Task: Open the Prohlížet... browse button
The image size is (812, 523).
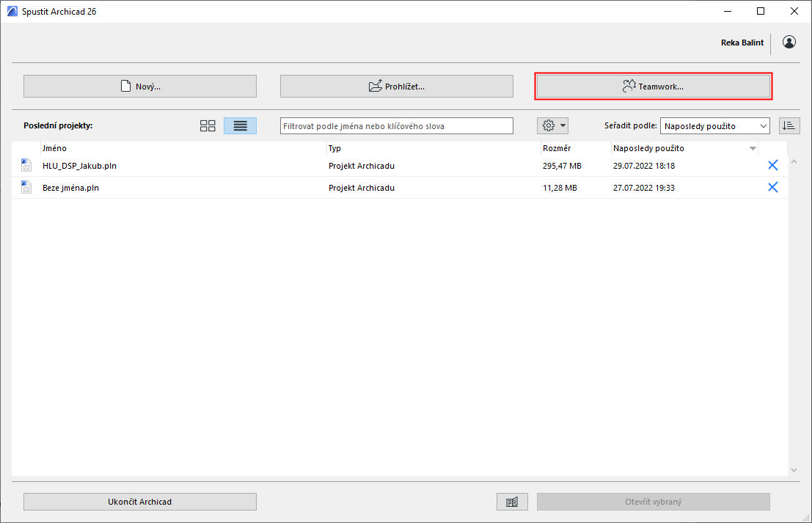Action: (x=397, y=86)
